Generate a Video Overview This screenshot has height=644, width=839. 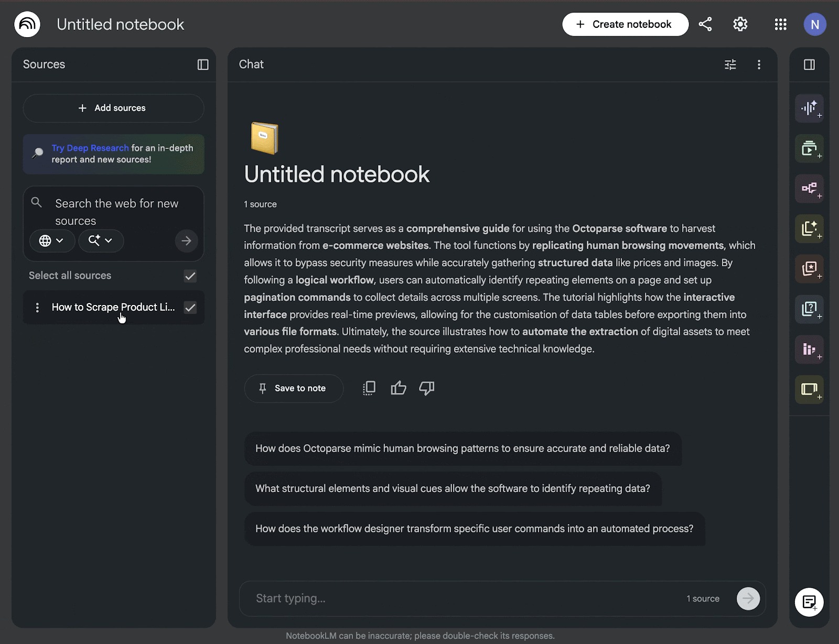tap(809, 148)
